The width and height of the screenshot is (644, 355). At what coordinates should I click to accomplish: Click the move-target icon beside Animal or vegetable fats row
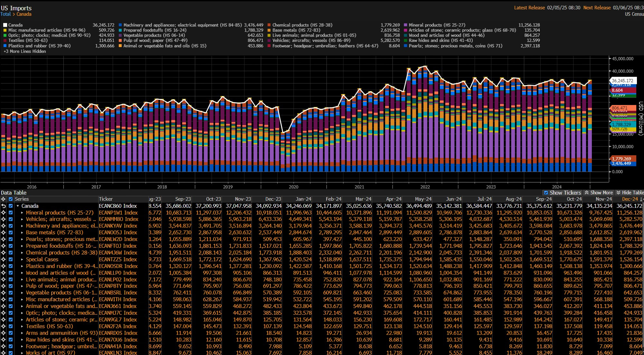(4, 306)
